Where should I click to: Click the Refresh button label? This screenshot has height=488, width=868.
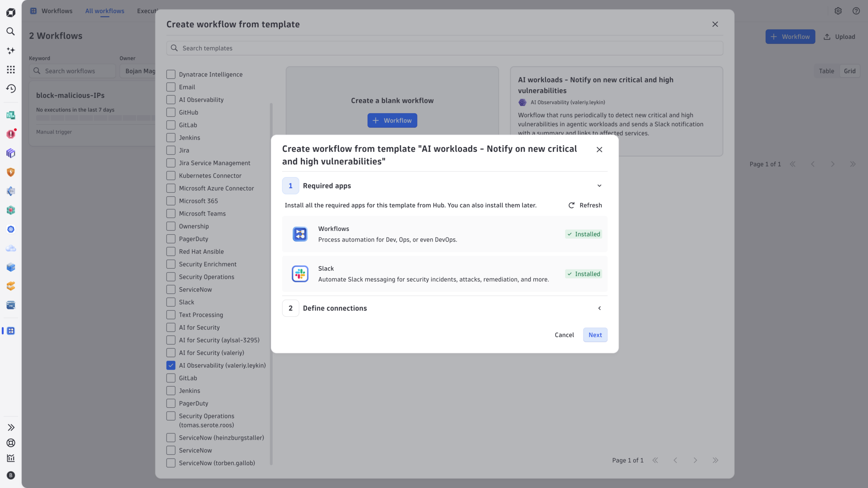click(x=591, y=205)
